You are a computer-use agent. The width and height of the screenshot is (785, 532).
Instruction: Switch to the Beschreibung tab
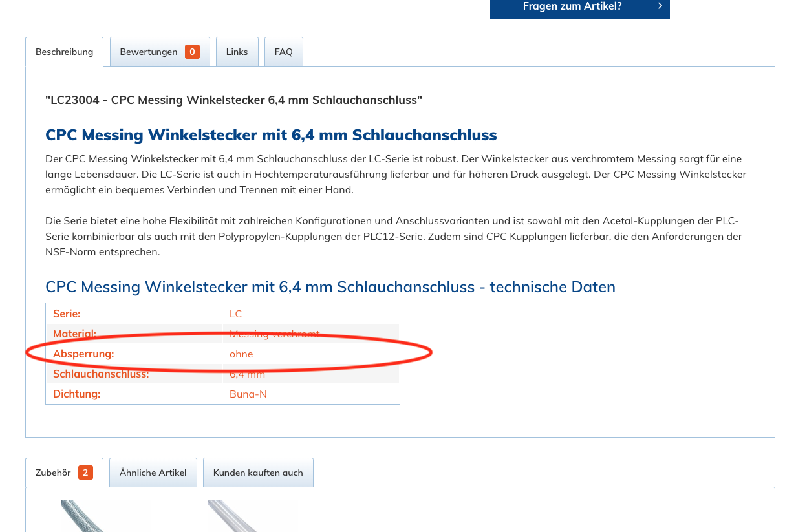[64, 52]
